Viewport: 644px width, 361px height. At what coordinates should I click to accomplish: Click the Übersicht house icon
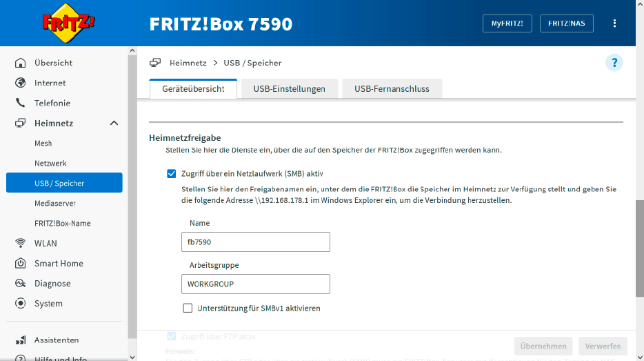[20, 63]
